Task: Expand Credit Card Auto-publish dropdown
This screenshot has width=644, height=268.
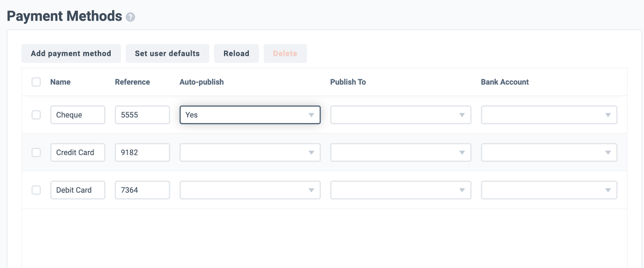Action: pyautogui.click(x=250, y=153)
